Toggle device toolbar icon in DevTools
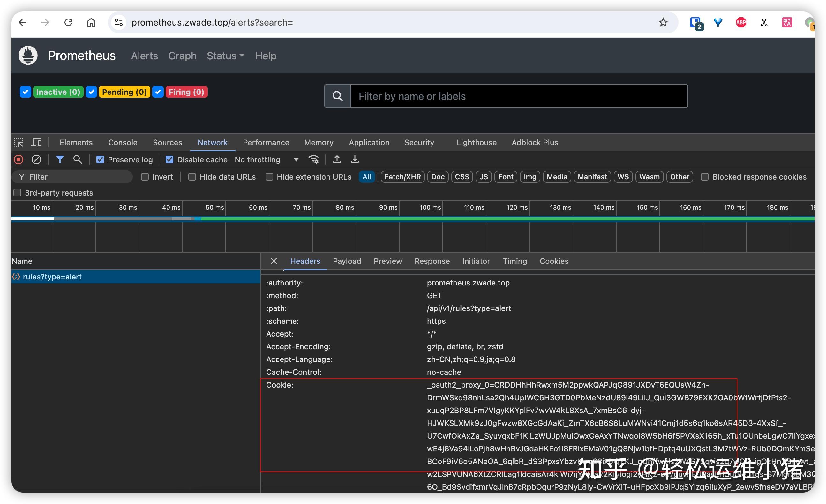The width and height of the screenshot is (826, 504). coord(36,142)
